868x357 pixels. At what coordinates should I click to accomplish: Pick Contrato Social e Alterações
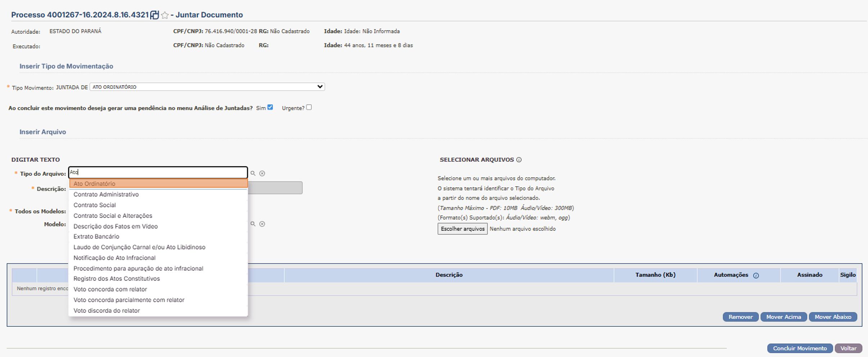[x=158, y=216]
